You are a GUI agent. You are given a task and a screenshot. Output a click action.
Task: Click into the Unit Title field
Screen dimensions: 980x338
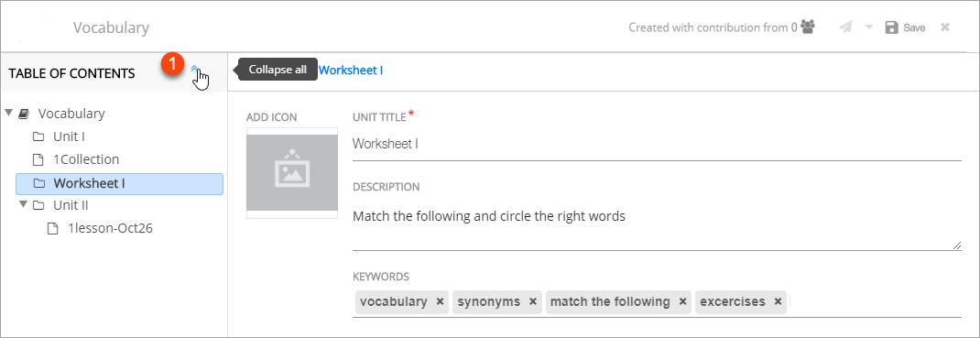(x=657, y=145)
